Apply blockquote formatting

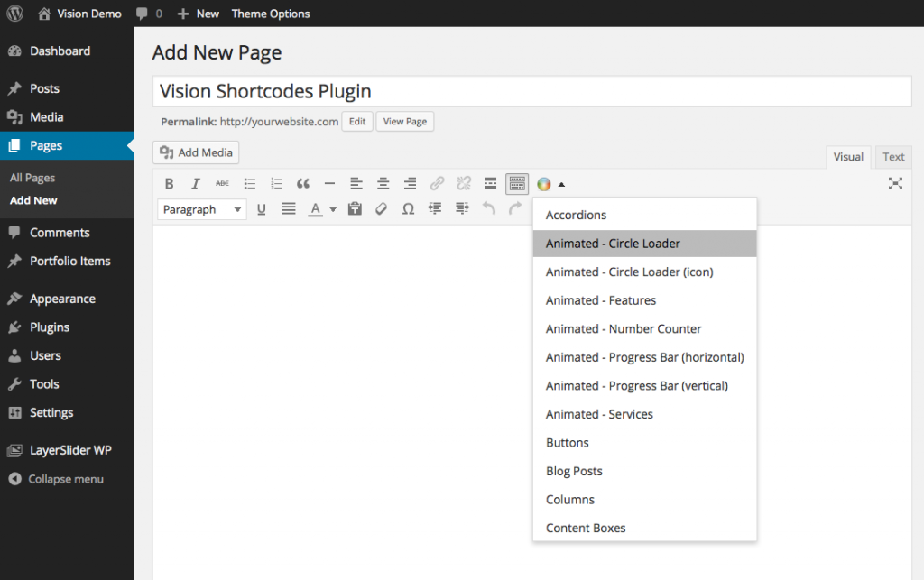point(303,184)
